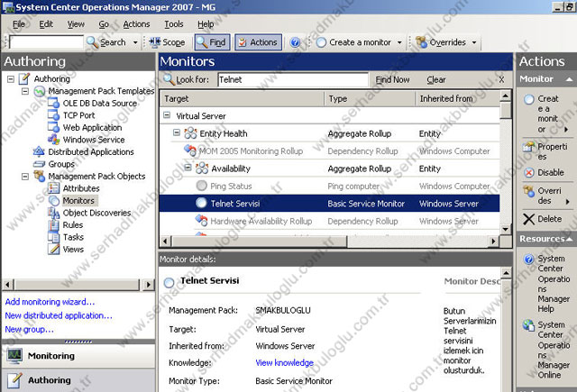Close the find bar with X

(501, 79)
